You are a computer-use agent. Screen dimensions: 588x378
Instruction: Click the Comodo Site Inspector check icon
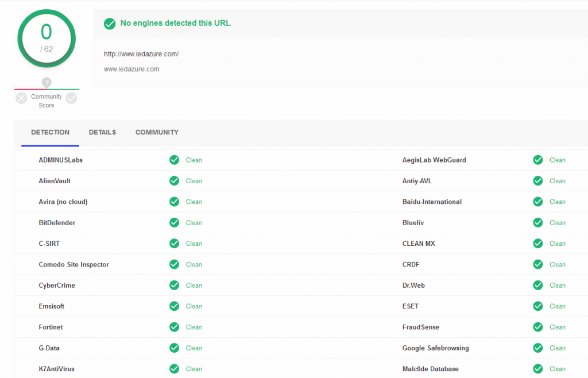tap(175, 264)
